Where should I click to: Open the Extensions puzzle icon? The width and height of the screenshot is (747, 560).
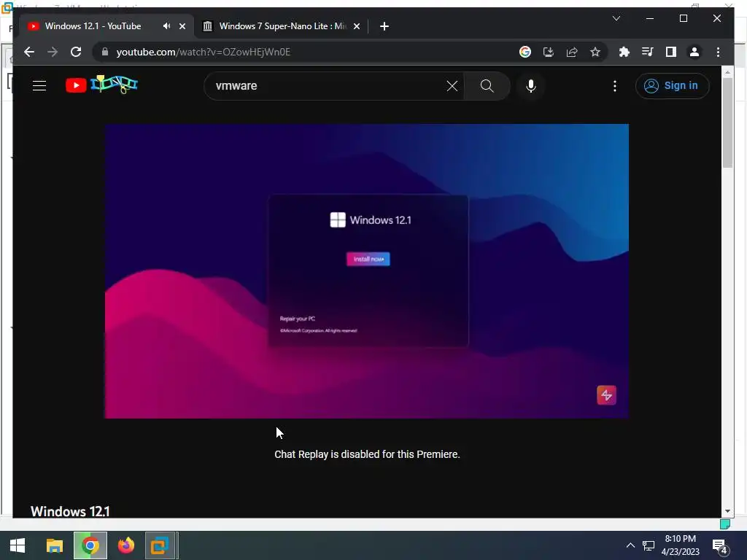click(x=624, y=52)
